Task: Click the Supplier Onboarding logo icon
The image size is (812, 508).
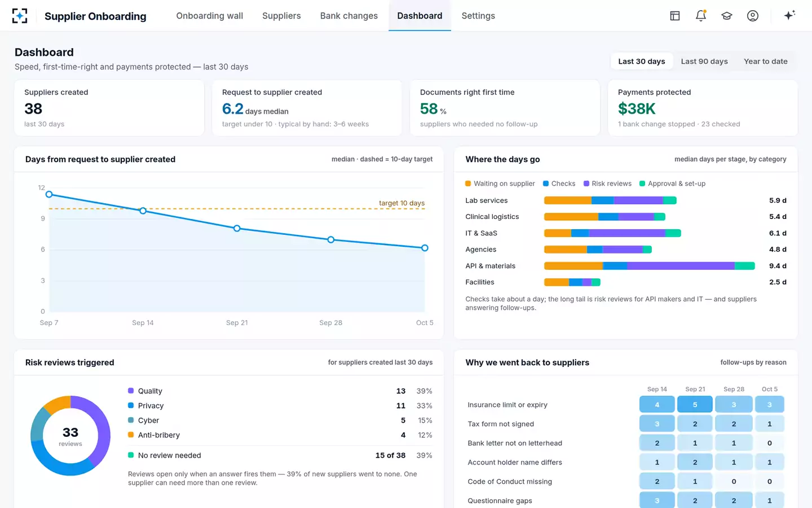Action: coord(20,16)
